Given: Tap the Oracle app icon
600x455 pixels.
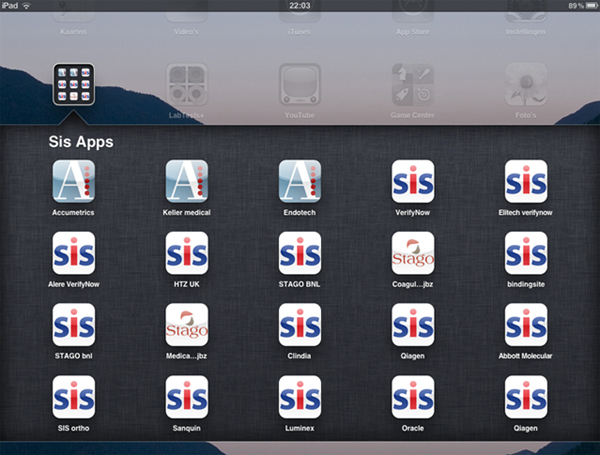Looking at the screenshot, I should tap(413, 397).
